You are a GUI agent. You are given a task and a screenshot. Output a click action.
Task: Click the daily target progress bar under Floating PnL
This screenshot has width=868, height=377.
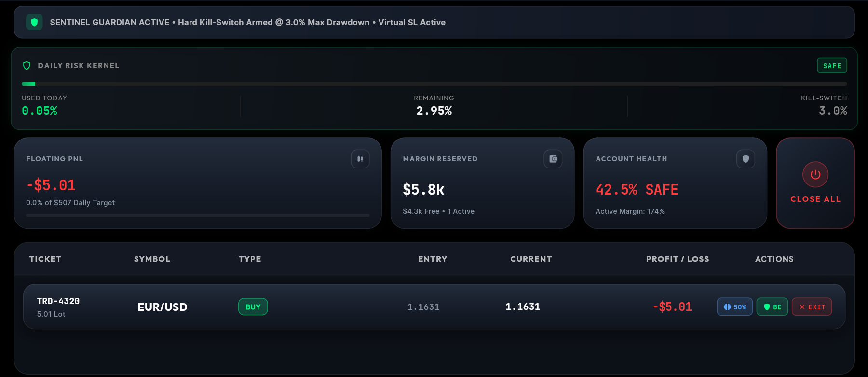198,215
